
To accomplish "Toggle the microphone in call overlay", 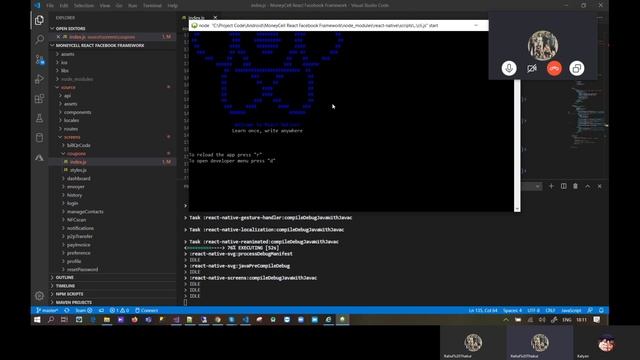I will [509, 68].
